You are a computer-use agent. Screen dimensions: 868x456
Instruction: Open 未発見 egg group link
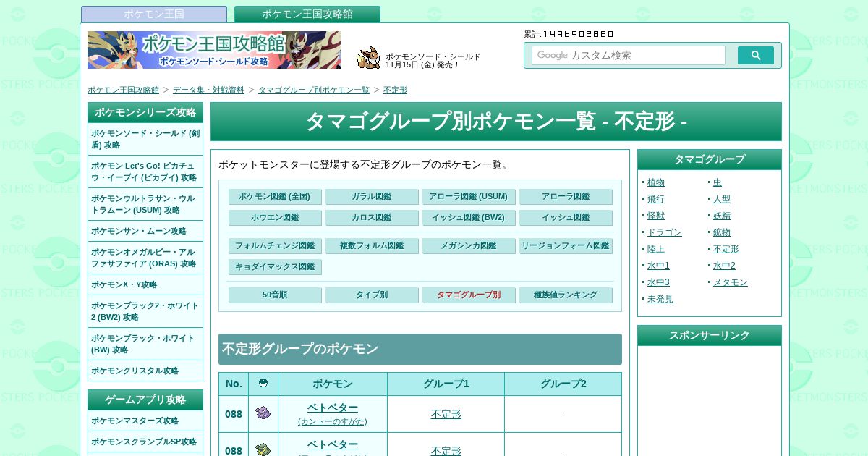tap(660, 299)
